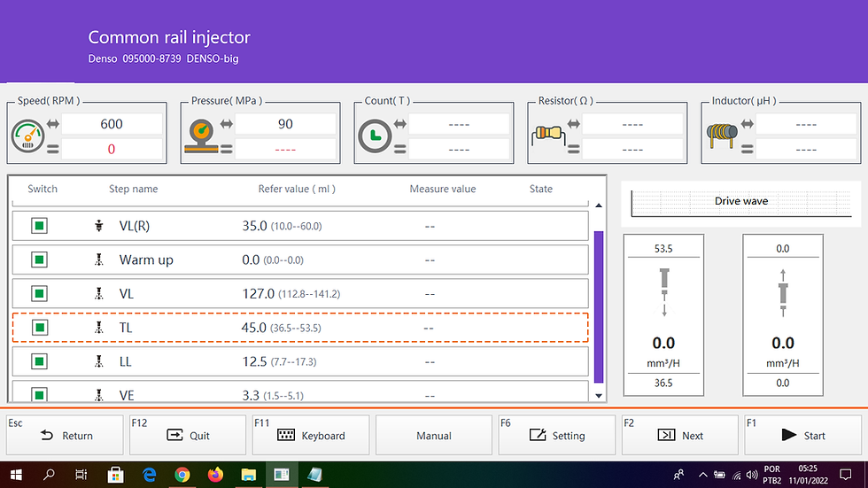Click the VE injector step icon
This screenshot has width=868, height=488.
pos(99,395)
